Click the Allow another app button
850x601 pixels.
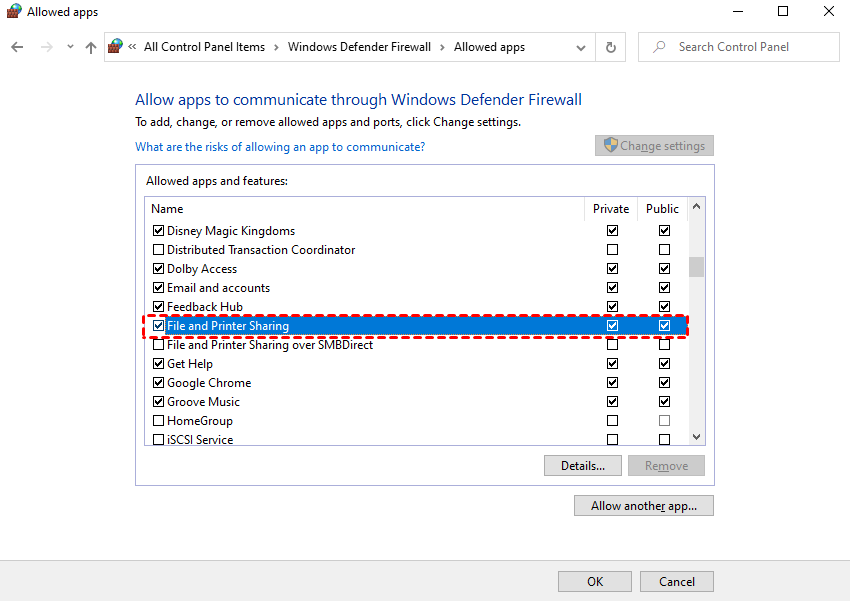coord(644,506)
